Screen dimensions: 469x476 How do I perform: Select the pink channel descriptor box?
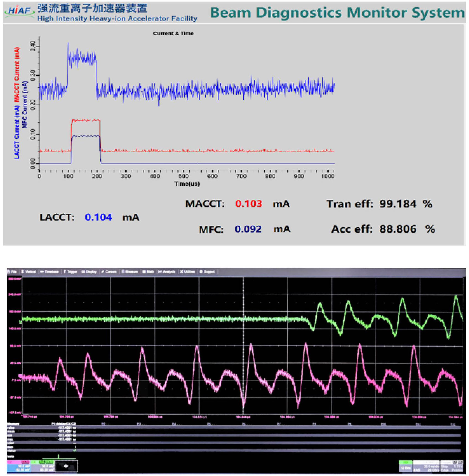tap(19, 466)
